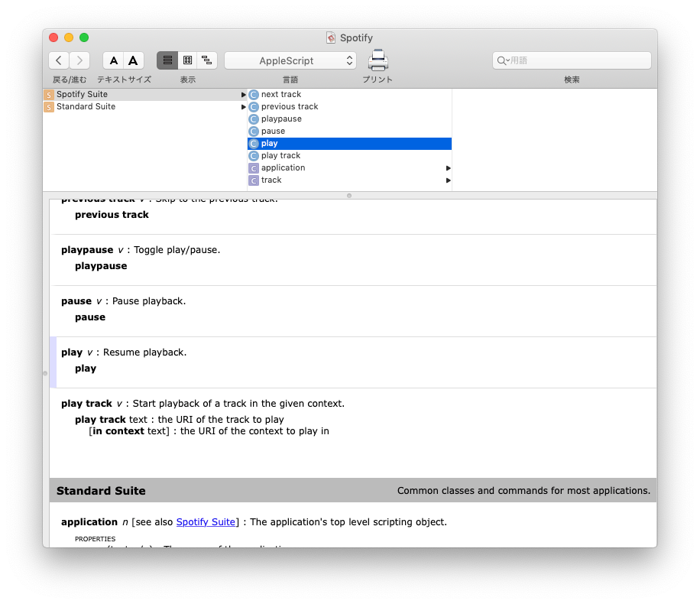The height and width of the screenshot is (604, 700).
Task: Grab the horizontal split pane handle
Action: [349, 196]
